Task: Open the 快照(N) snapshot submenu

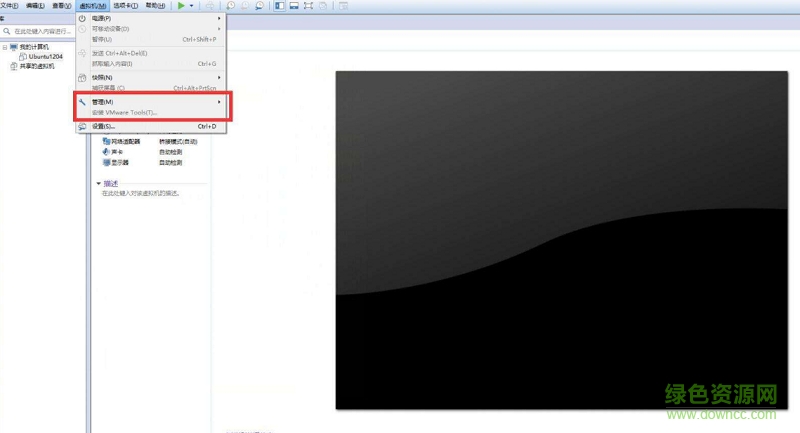Action: pyautogui.click(x=102, y=77)
